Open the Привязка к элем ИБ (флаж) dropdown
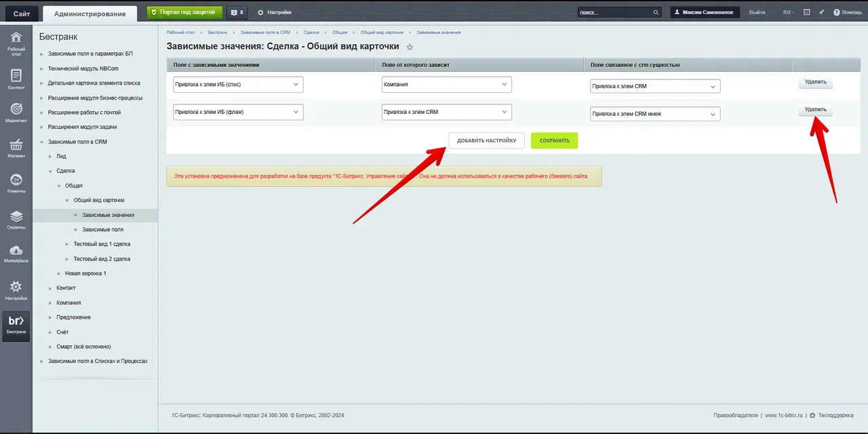 click(237, 112)
